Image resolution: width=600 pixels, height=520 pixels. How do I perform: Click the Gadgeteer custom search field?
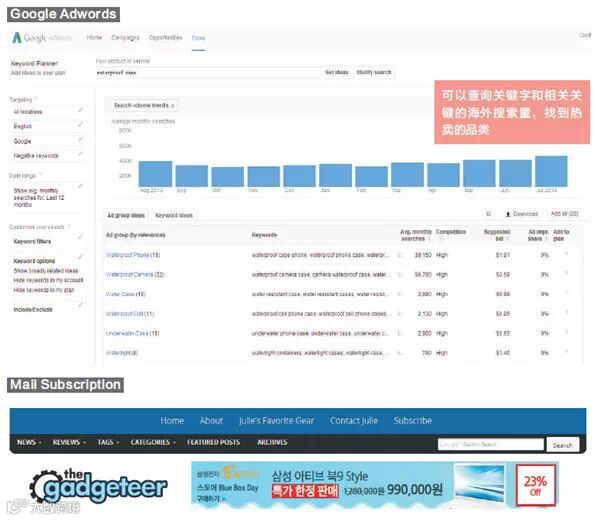(x=491, y=445)
